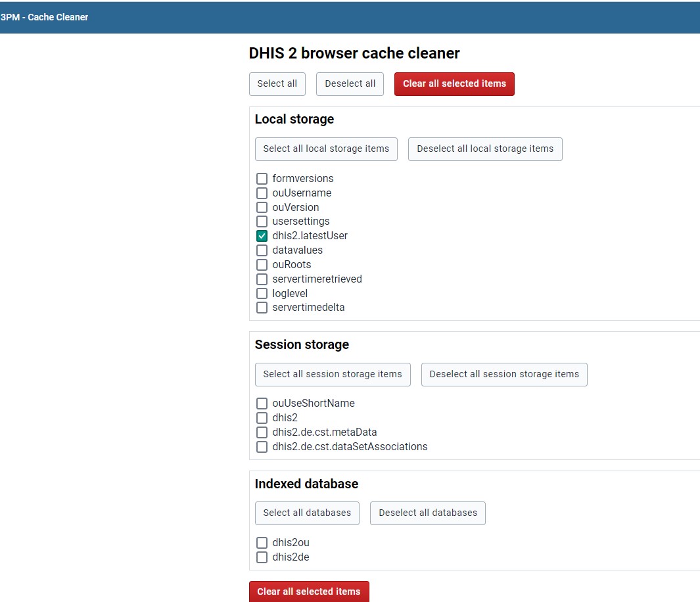Tick the ouUsername checkbox
The width and height of the screenshot is (700, 602).
pyautogui.click(x=262, y=193)
